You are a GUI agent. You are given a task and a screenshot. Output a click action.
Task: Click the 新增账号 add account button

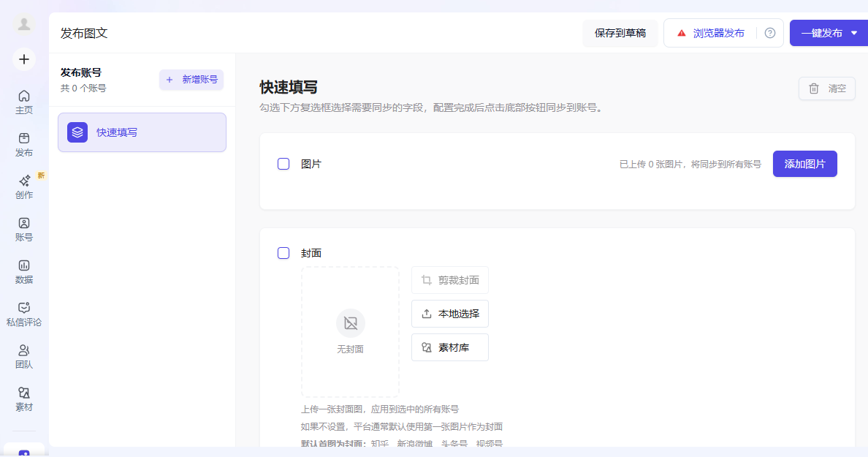pos(191,80)
